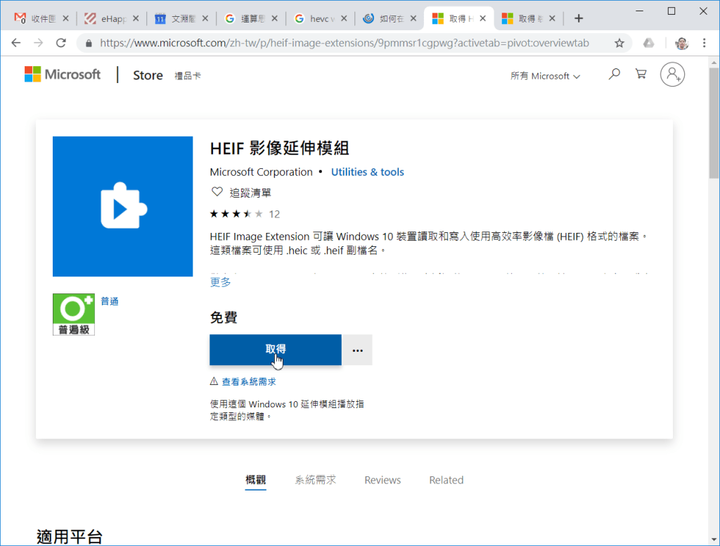Open a new browser tab
The image size is (720, 546).
(x=579, y=18)
